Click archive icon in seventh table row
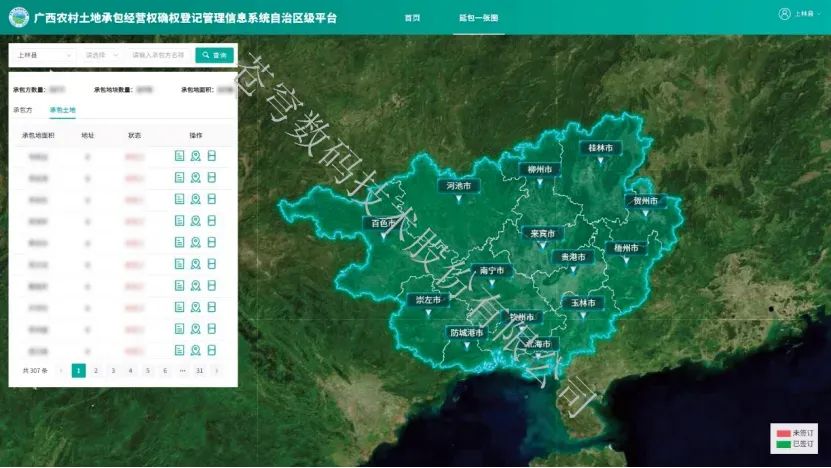The width and height of the screenshot is (831, 468). pyautogui.click(x=211, y=286)
